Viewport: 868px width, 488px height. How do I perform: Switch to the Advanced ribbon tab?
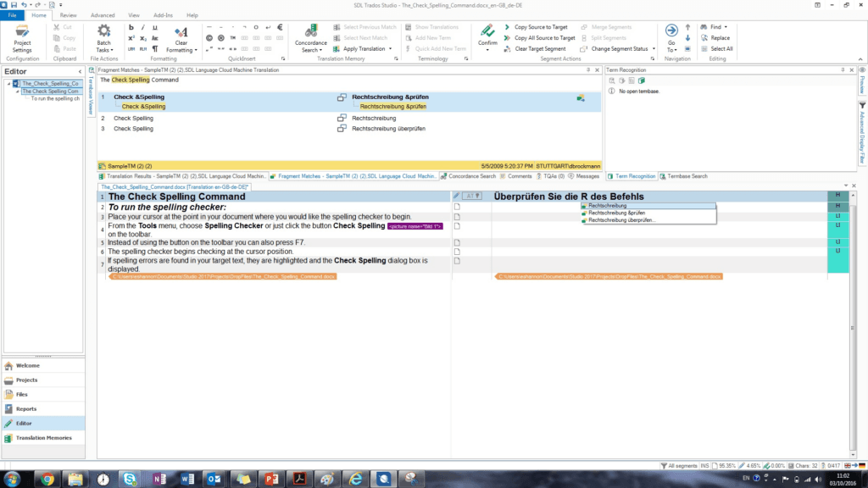102,15
